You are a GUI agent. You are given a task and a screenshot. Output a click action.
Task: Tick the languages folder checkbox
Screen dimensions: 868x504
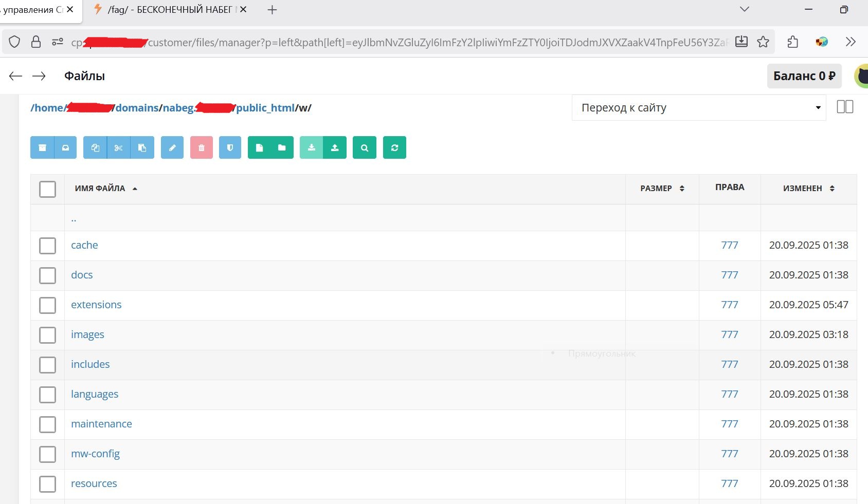coord(47,395)
